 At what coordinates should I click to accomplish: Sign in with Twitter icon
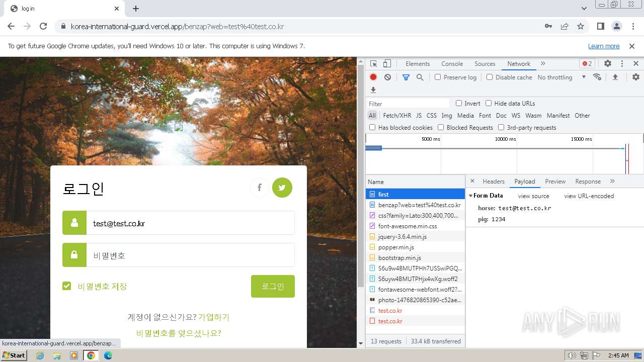pos(282,188)
